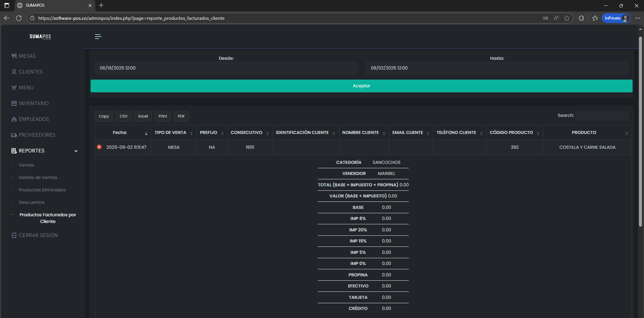
Task: Refresh the browser page
Action: tap(19, 18)
